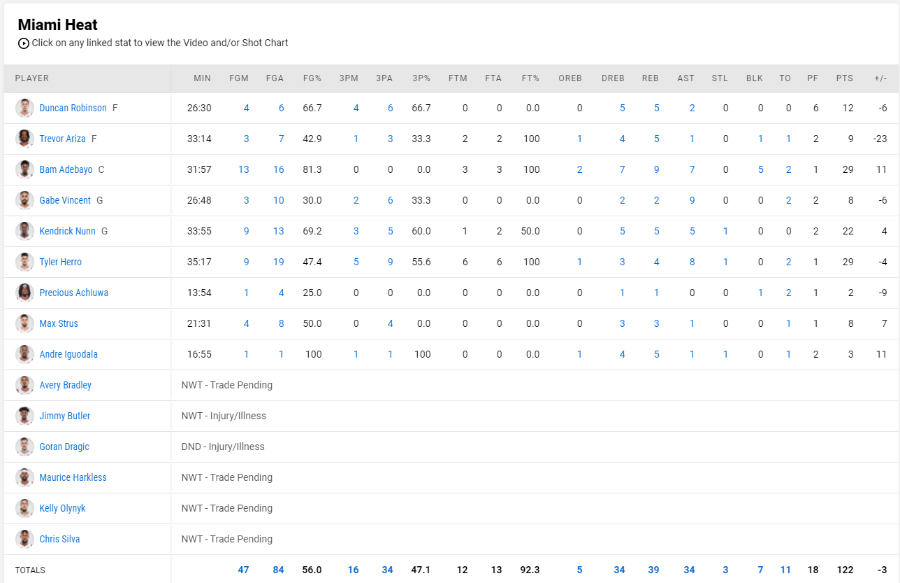
Task: Click the PLAYER column header
Action: pyautogui.click(x=32, y=78)
